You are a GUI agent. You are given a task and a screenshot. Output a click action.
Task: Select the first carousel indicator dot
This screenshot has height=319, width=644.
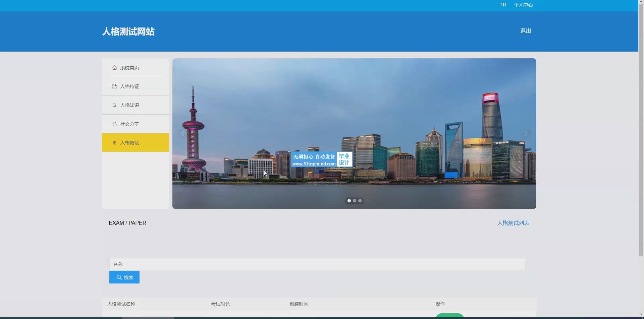349,201
